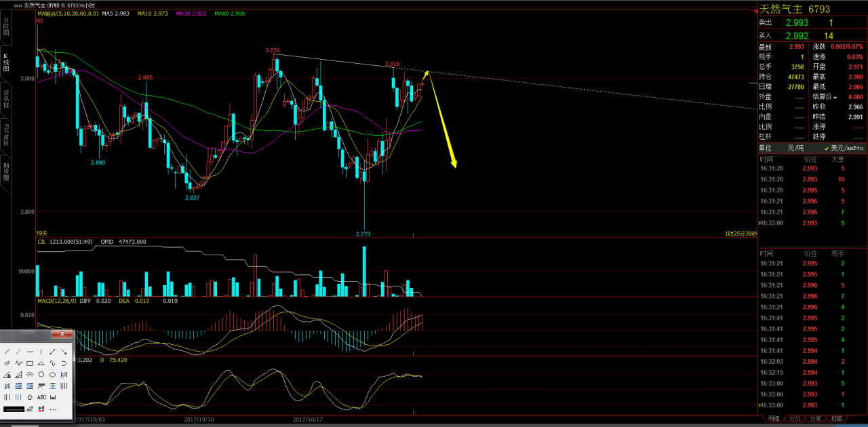Viewport: 868px width, 427px height.
Task: Select the horizontal line tool
Action: [x=30, y=352]
